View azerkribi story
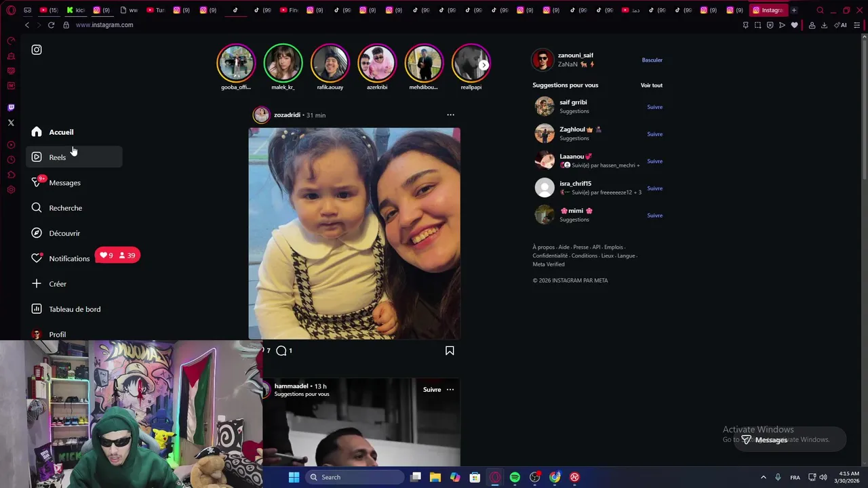 click(x=377, y=63)
